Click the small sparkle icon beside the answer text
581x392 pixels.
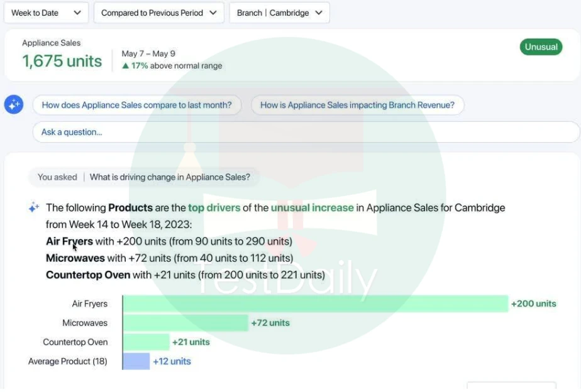(34, 207)
